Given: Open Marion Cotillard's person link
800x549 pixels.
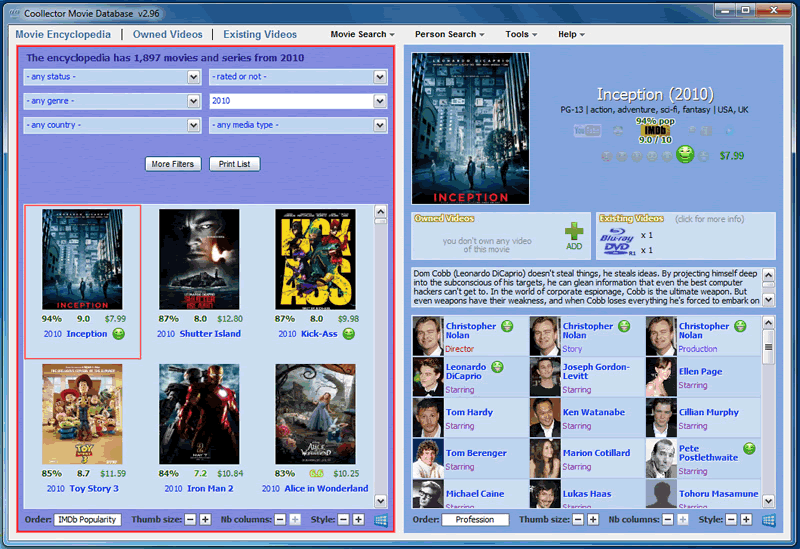Looking at the screenshot, I should tap(596, 453).
